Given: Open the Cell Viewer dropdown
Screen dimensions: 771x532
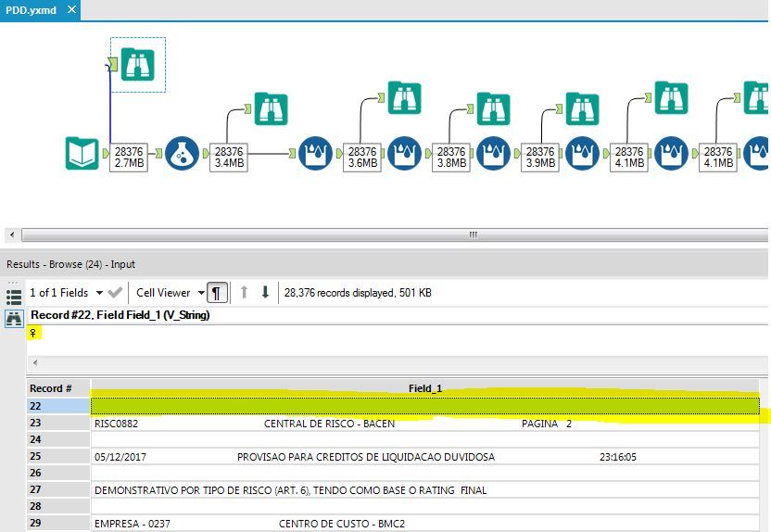Looking at the screenshot, I should tap(201, 293).
